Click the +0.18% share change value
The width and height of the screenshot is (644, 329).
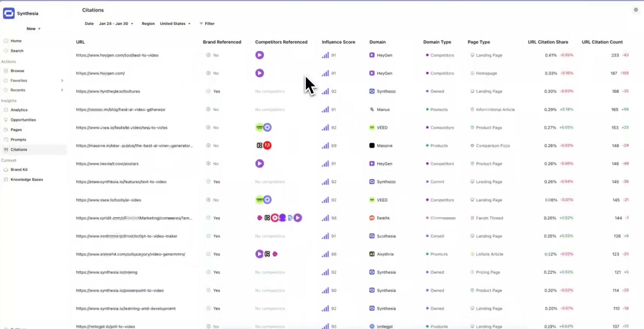coord(566,109)
